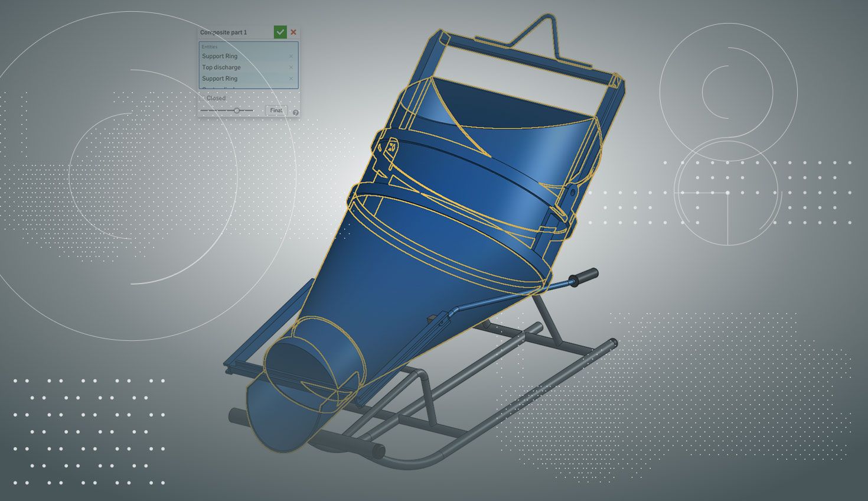Select the first Support Ring list entry
Image resolution: width=868 pixels, height=501 pixels.
coord(220,57)
